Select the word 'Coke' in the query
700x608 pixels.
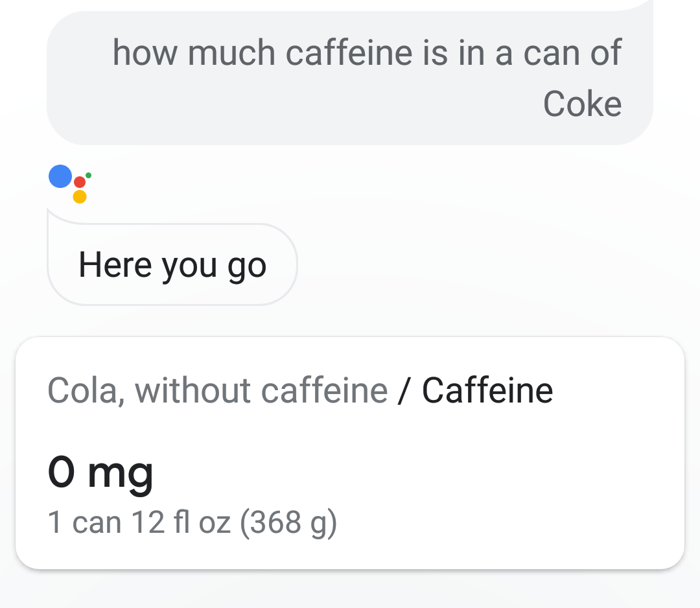point(582,104)
